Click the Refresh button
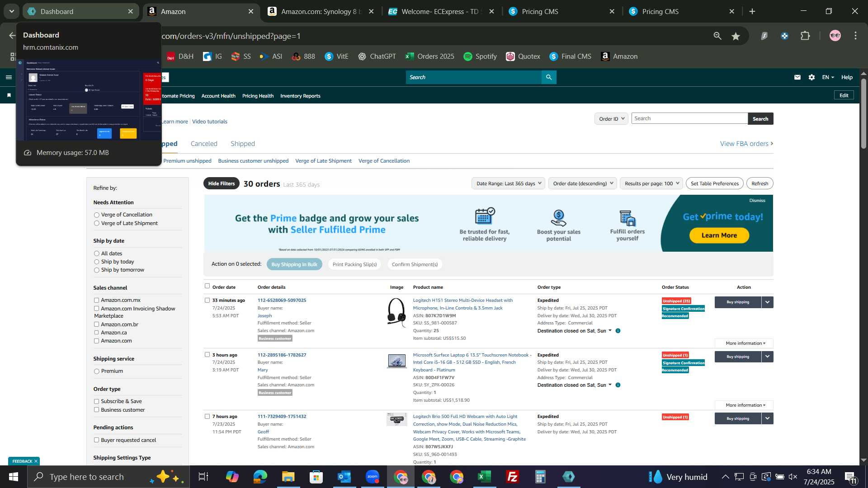868x488 pixels. 760,183
